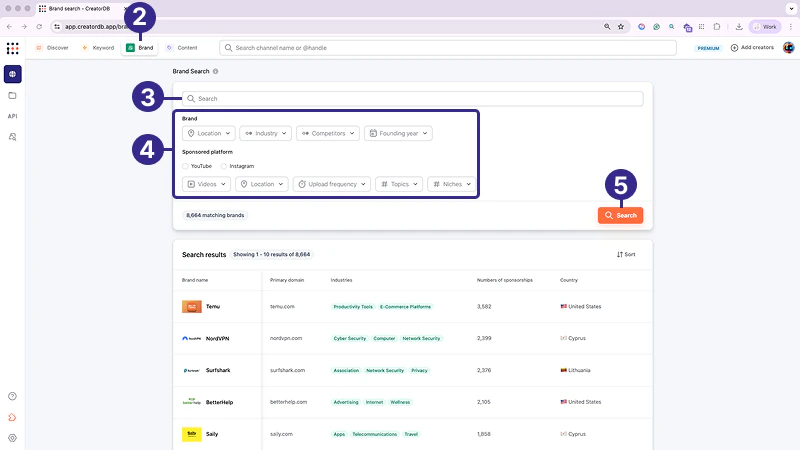This screenshot has width=800, height=450.
Task: Click the Cyber Security tag
Action: [x=349, y=338]
